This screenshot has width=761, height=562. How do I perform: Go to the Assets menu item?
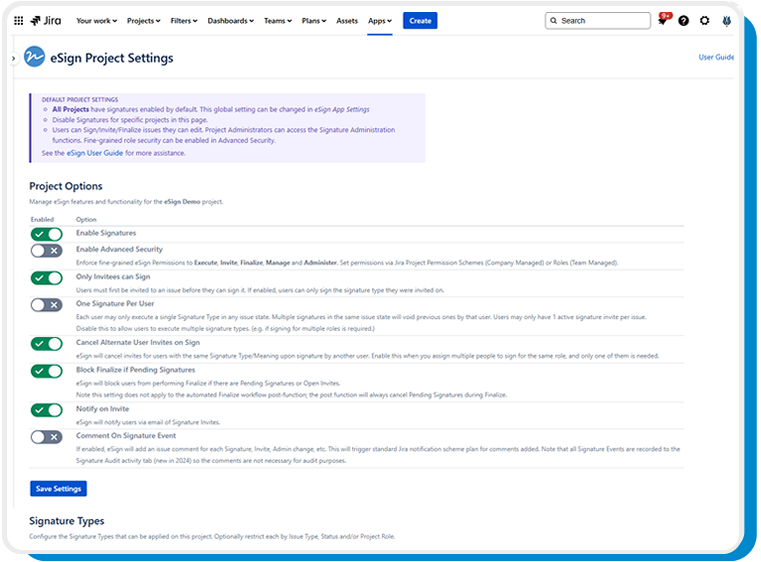(347, 21)
